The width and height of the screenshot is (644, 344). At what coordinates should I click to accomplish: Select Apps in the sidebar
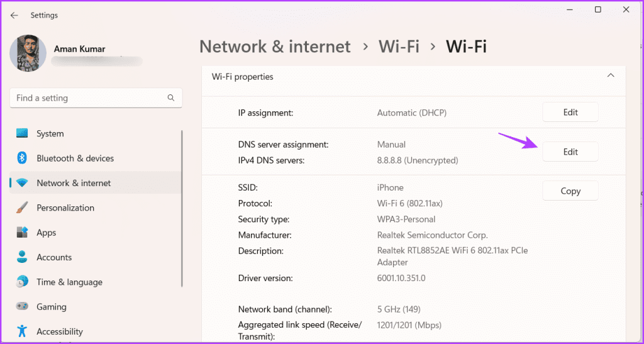coord(96,232)
